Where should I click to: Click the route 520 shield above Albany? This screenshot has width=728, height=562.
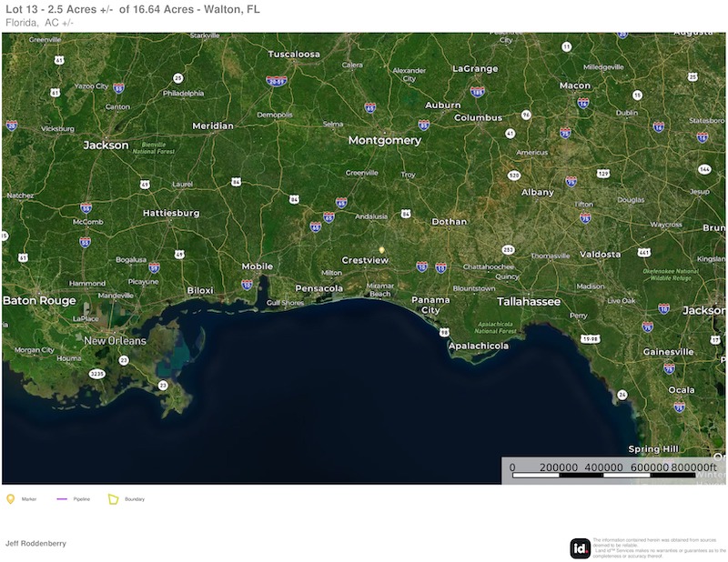click(514, 175)
